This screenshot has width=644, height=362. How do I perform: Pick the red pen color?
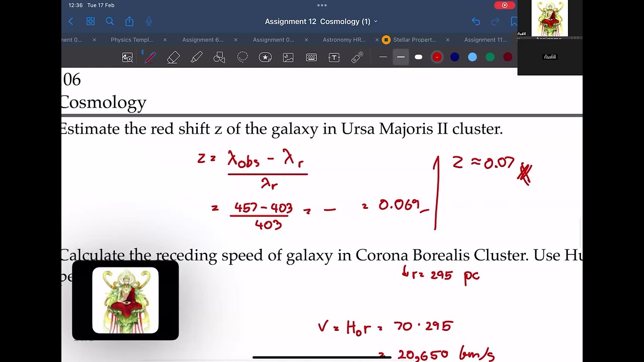coord(437,57)
